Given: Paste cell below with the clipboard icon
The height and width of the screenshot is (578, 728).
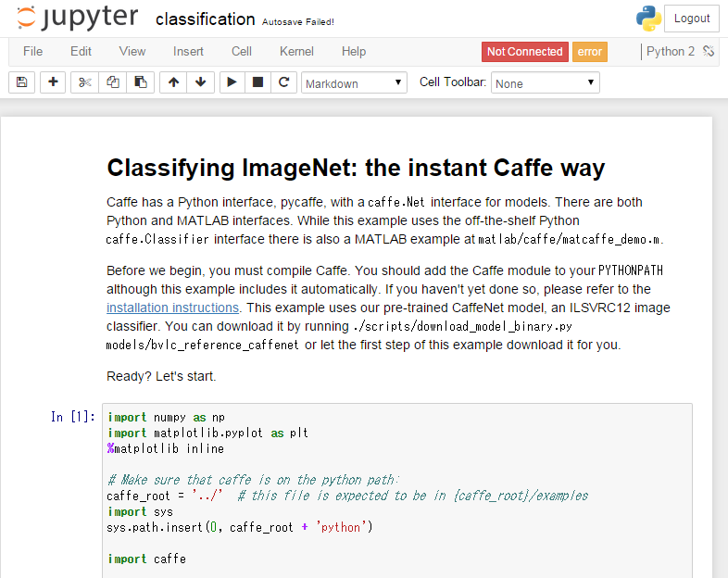Looking at the screenshot, I should 140,82.
